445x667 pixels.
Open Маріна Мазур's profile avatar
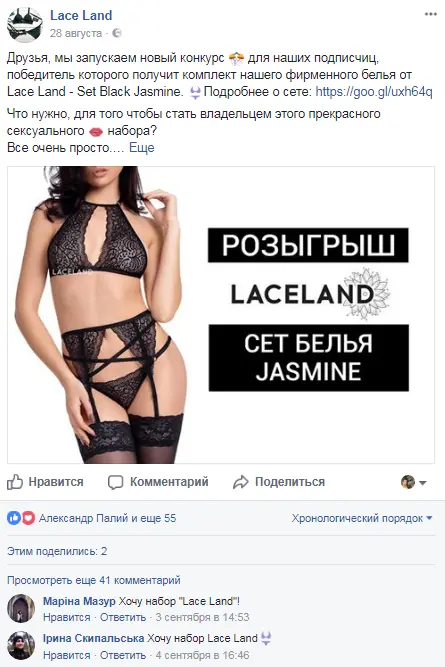(21, 609)
